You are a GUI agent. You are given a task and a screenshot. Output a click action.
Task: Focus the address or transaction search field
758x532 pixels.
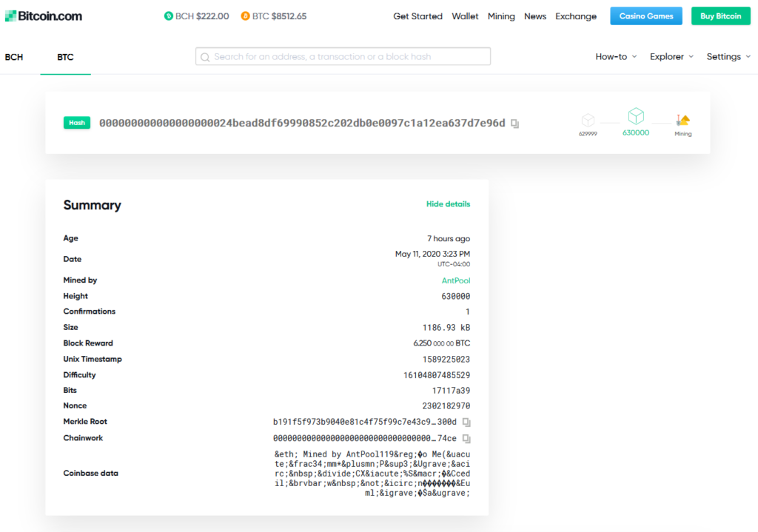coord(343,57)
